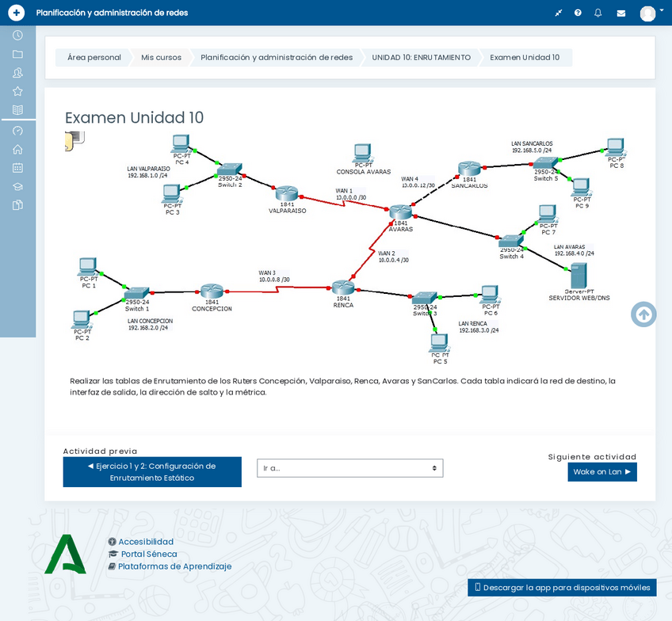Click the round plus button in header
Screen dimensions: 672x621
(x=17, y=13)
